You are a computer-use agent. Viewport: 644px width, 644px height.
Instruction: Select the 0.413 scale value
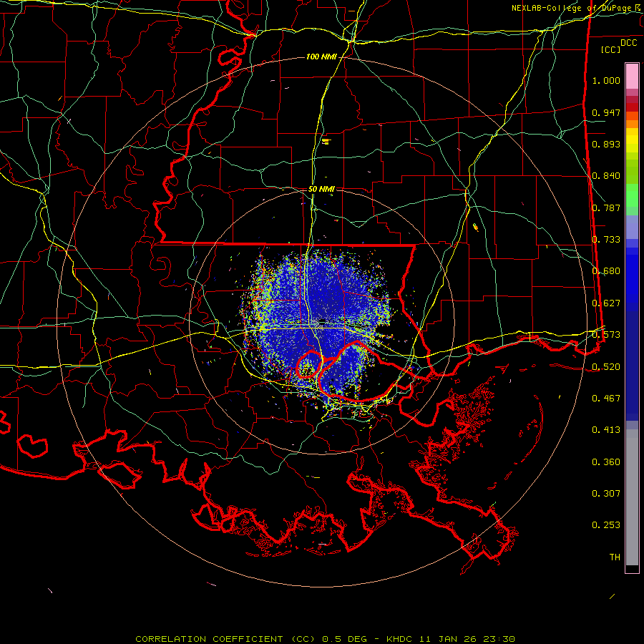(606, 430)
